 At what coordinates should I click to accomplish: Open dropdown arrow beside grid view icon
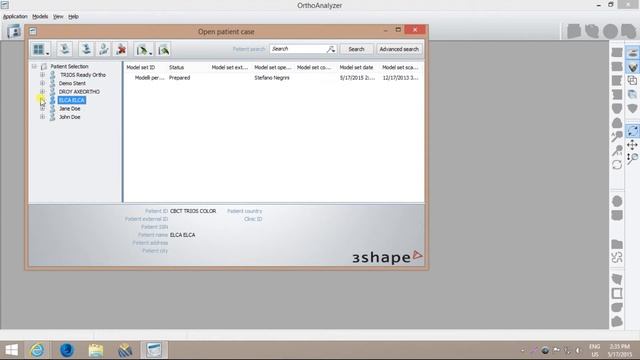coord(48,53)
